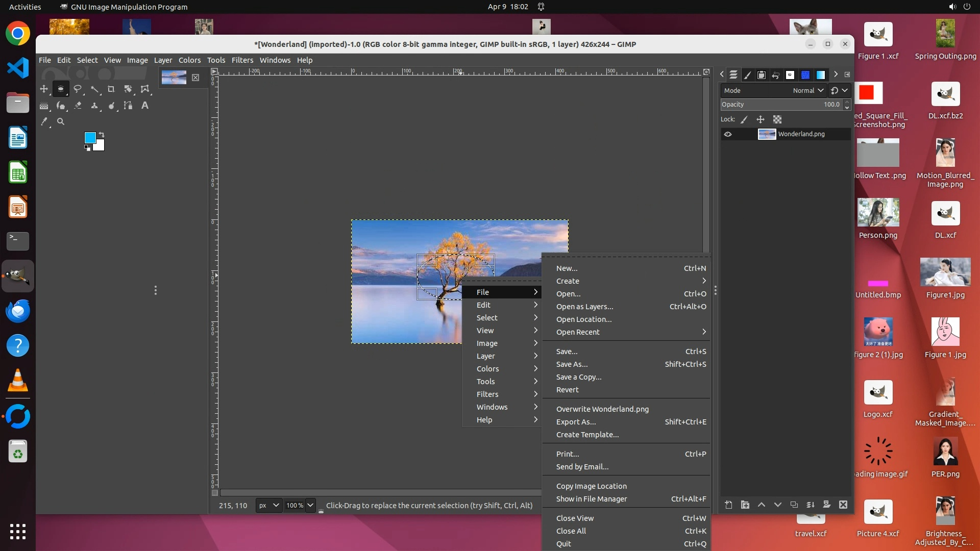980x551 pixels.
Task: Select the Crop tool
Action: (x=111, y=89)
